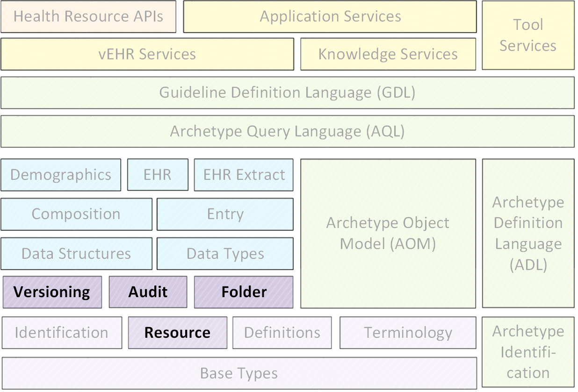Viewport: 578px width, 392px height.
Task: Select the Composition block
Action: pos(76,214)
